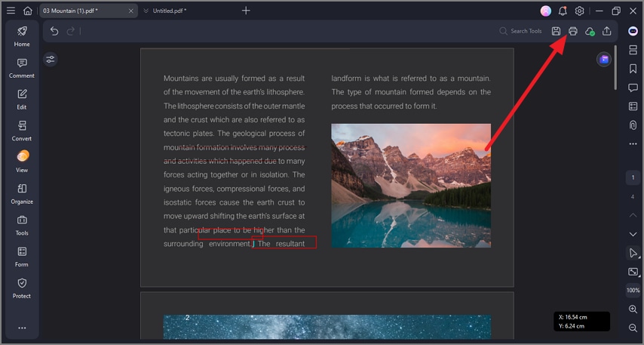
Task: Share the file via upload icon
Action: point(606,31)
